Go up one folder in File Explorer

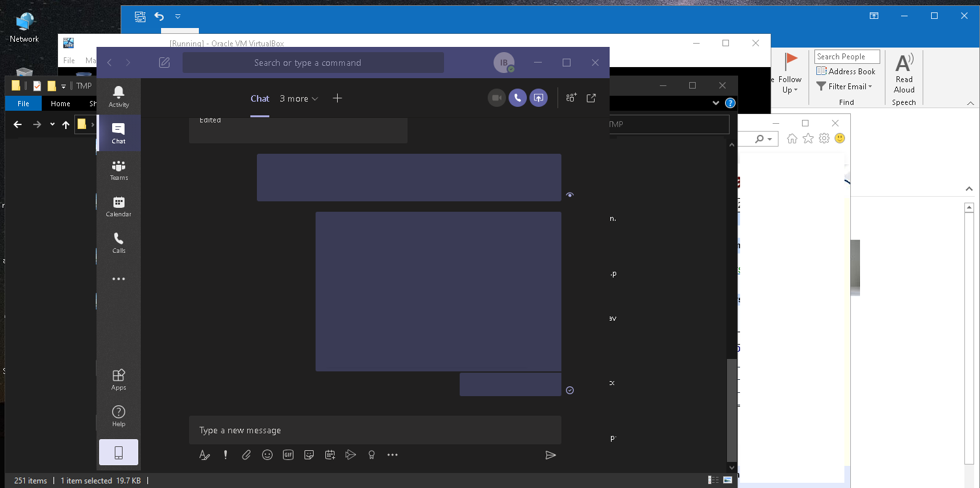click(x=66, y=124)
